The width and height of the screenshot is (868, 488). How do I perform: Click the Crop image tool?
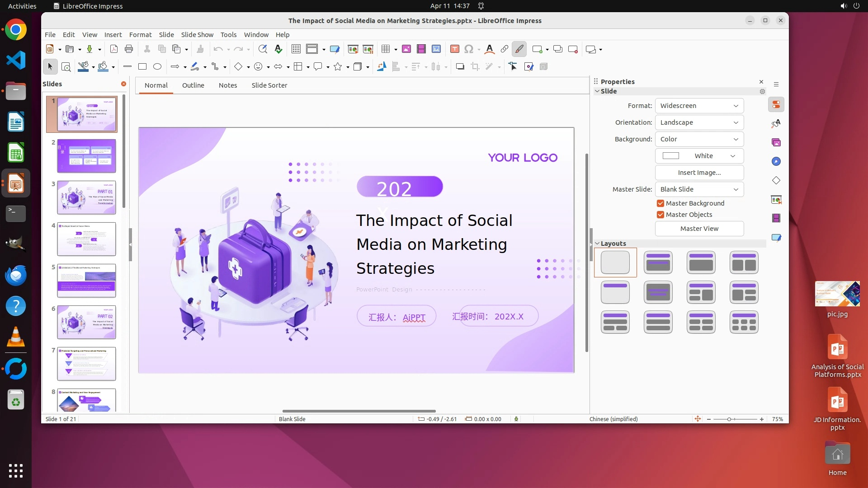pyautogui.click(x=475, y=67)
